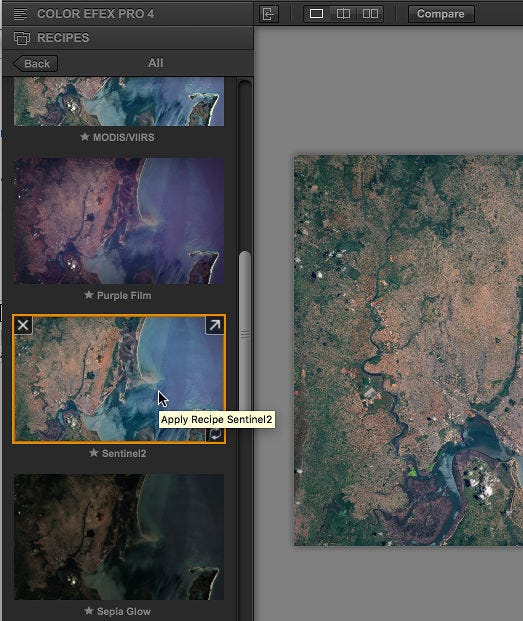Click the star next to the Purple Film label

(x=89, y=295)
